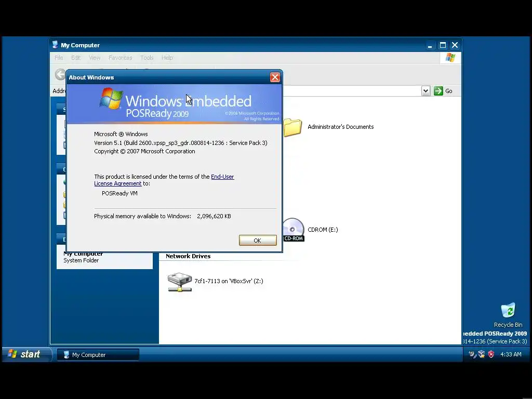Screen dimensions: 532x399
Task: Click the Go button
Action: [443, 91]
